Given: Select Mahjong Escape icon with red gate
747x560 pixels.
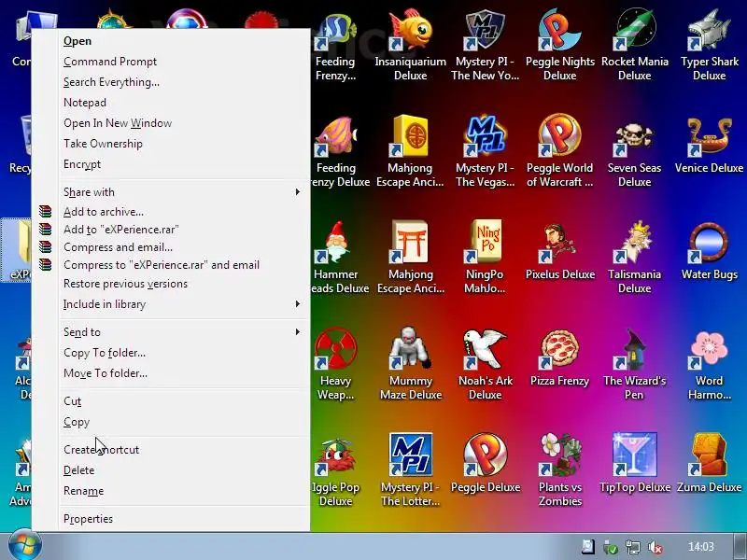Looking at the screenshot, I should pyautogui.click(x=410, y=243).
